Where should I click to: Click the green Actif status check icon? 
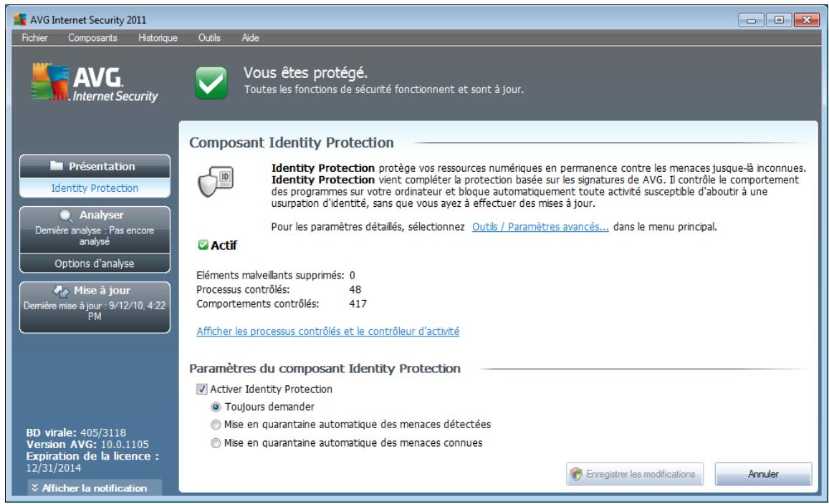203,245
